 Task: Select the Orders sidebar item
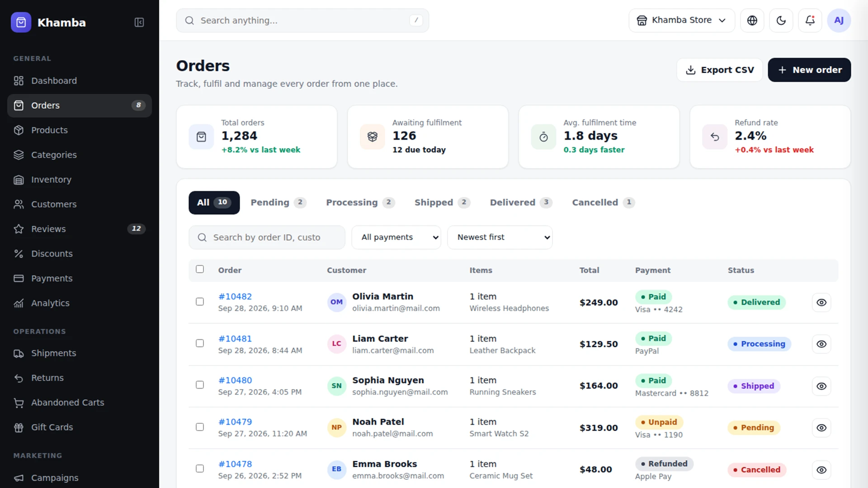coord(80,105)
